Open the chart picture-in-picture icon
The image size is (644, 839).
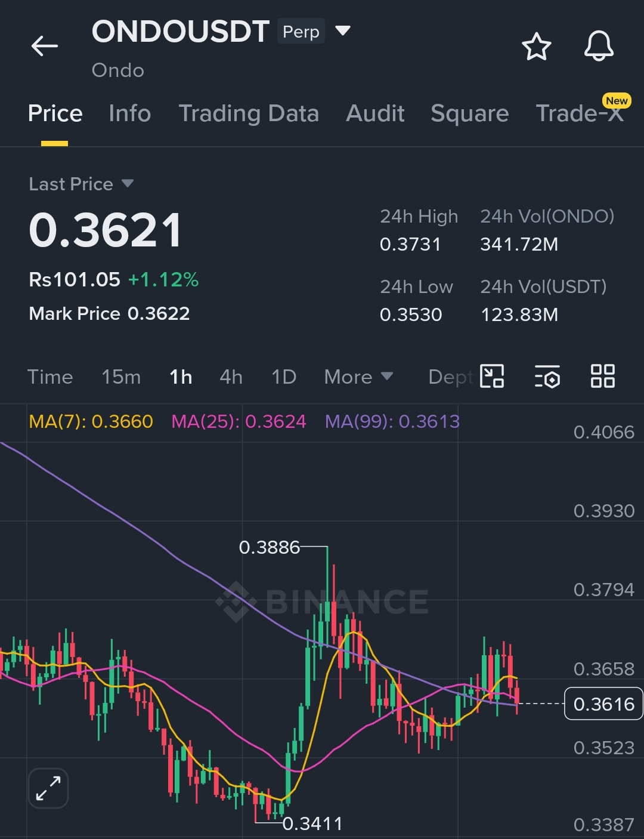492,376
